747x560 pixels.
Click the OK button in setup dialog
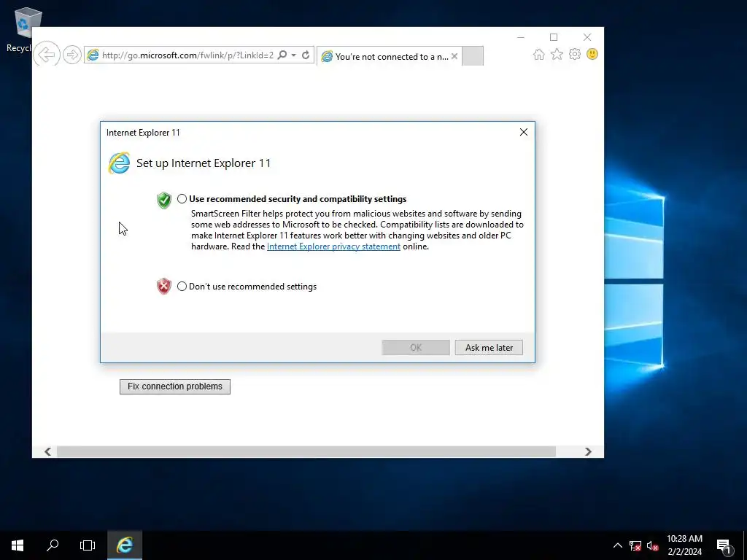(x=416, y=348)
